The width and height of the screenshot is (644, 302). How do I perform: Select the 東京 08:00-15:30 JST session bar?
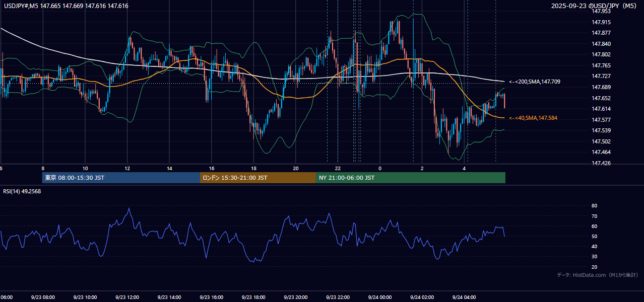[x=121, y=178]
